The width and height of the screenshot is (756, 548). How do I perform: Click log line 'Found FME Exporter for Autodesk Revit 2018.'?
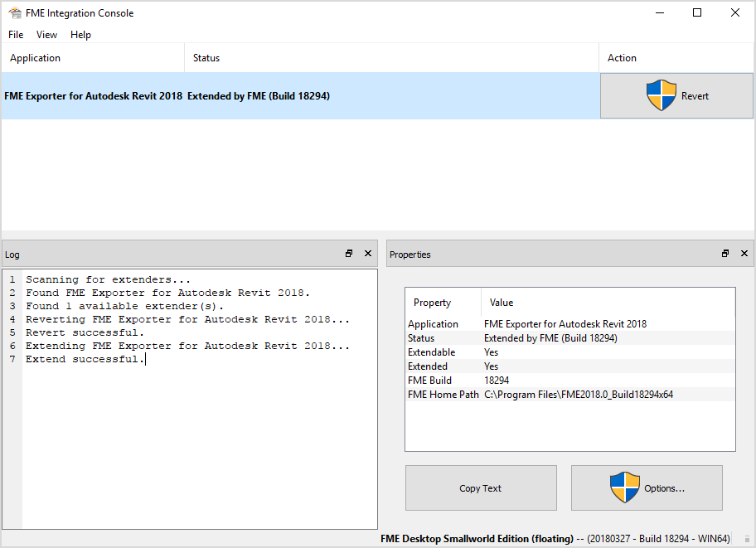click(x=167, y=293)
